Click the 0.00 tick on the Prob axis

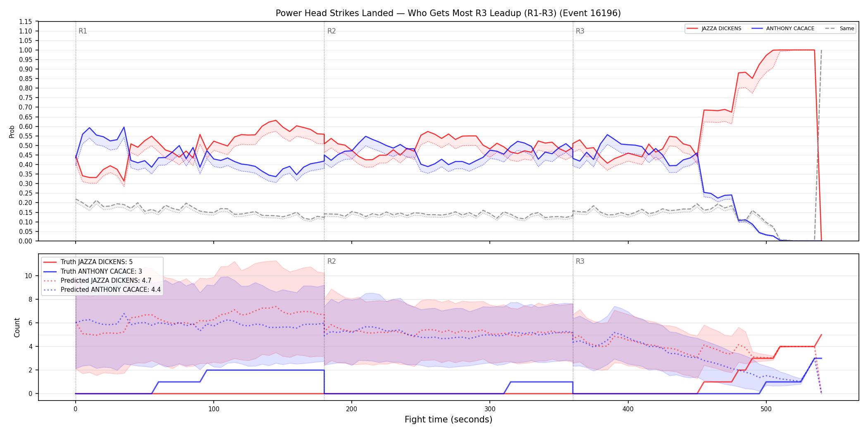tap(26, 241)
